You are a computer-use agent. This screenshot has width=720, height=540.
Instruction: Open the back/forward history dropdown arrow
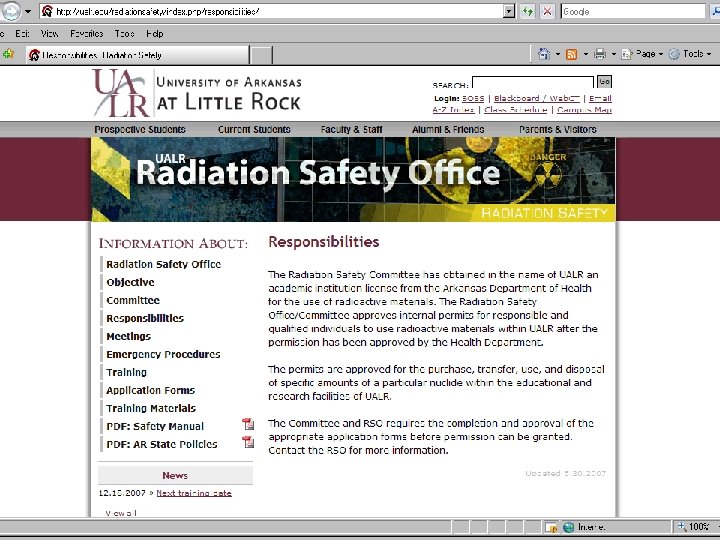28,11
